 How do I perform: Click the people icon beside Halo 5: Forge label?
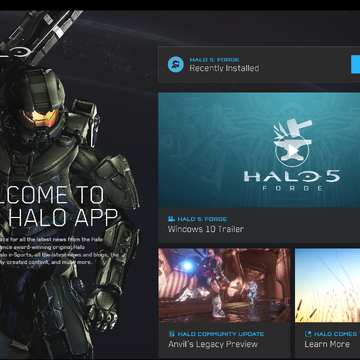(171, 219)
